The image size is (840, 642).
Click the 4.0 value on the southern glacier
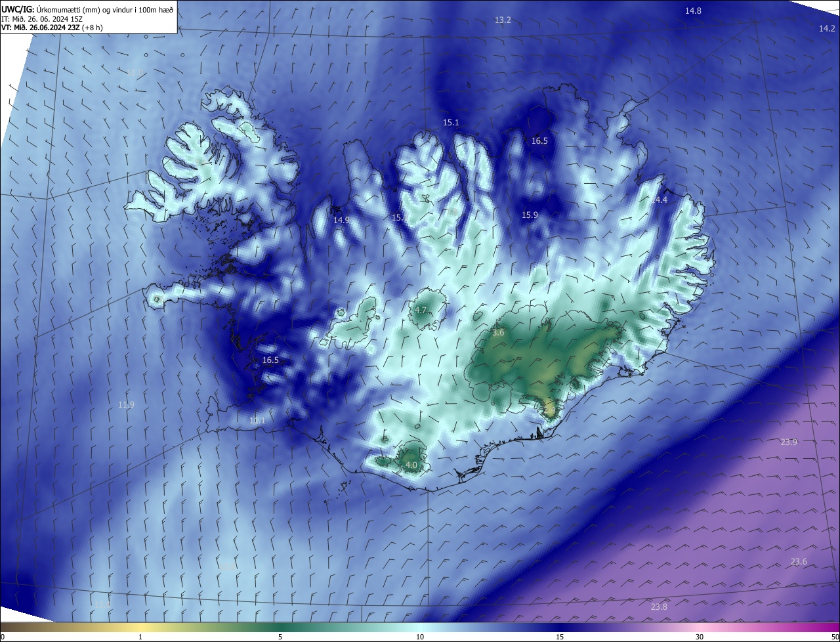pos(411,465)
